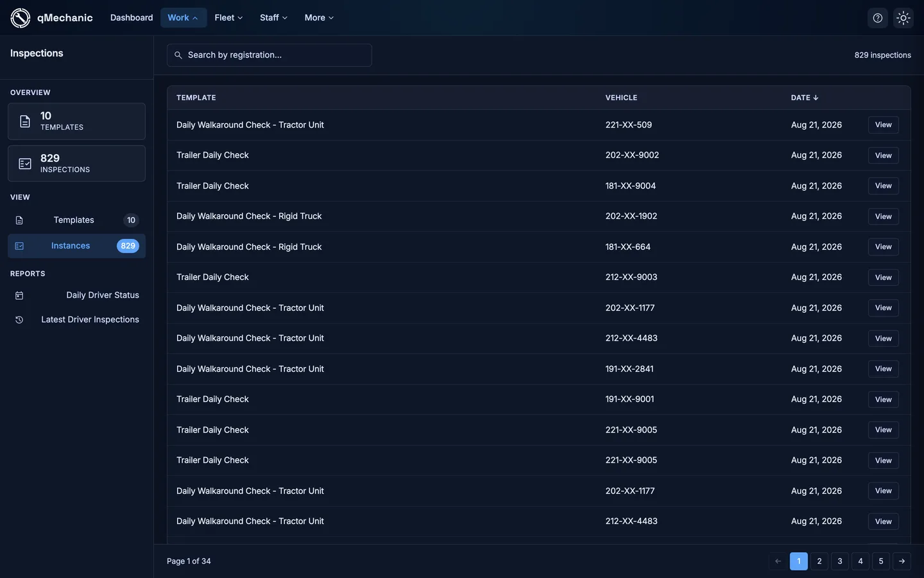Viewport: 924px width, 578px height.
Task: Click the Template column header
Action: (x=196, y=98)
